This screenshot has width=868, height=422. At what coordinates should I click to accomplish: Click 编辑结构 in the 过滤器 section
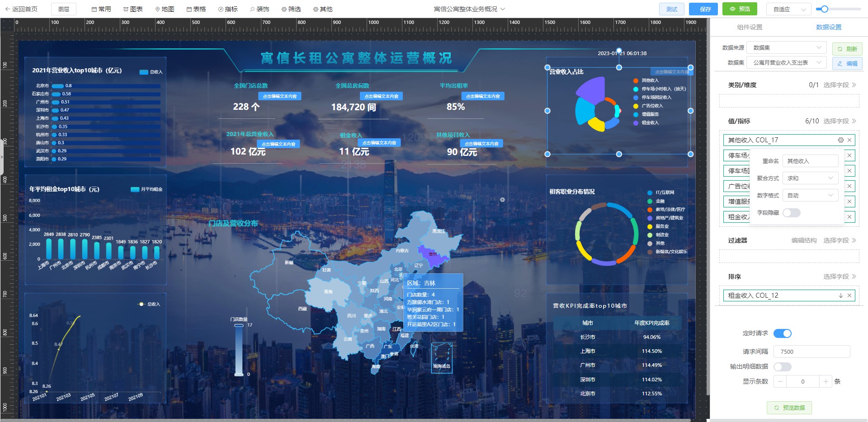tap(804, 240)
